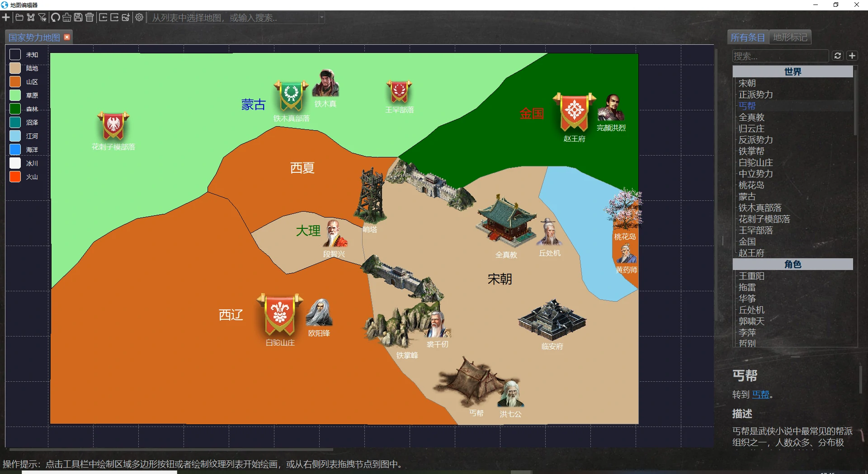Image resolution: width=868 pixels, height=474 pixels.
Task: Pick the 江河 terrain color swatch
Action: tap(15, 136)
